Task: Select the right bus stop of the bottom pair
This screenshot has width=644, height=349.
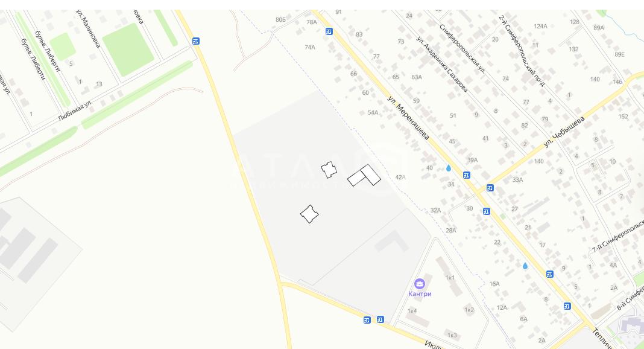Action: pyautogui.click(x=380, y=319)
